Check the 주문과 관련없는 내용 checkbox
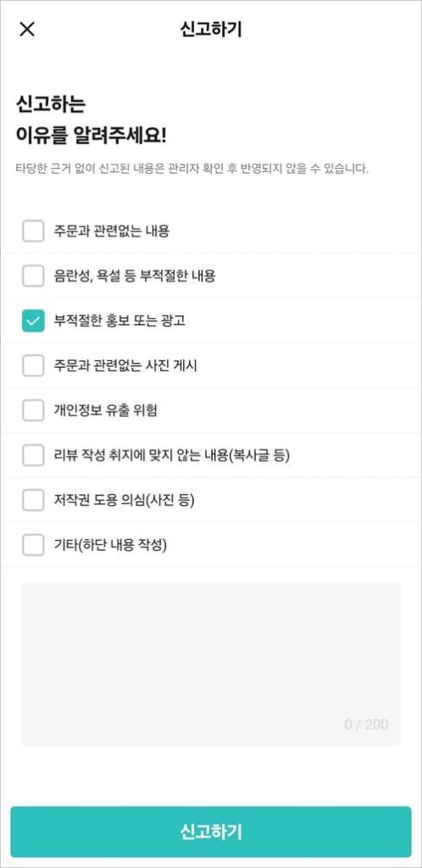The height and width of the screenshot is (868, 422). 33,231
